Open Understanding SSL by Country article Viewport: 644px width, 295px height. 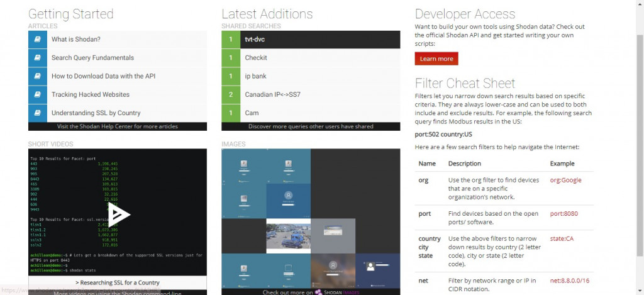(x=96, y=113)
